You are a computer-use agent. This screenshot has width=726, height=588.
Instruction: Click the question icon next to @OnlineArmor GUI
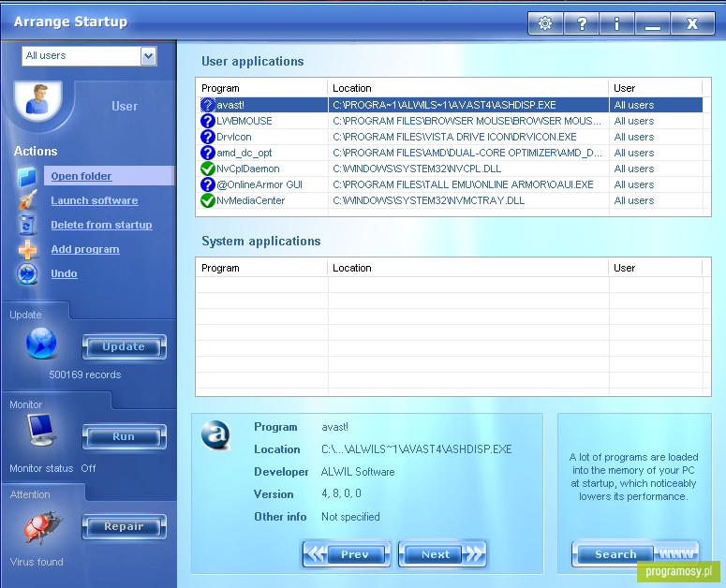[208, 184]
